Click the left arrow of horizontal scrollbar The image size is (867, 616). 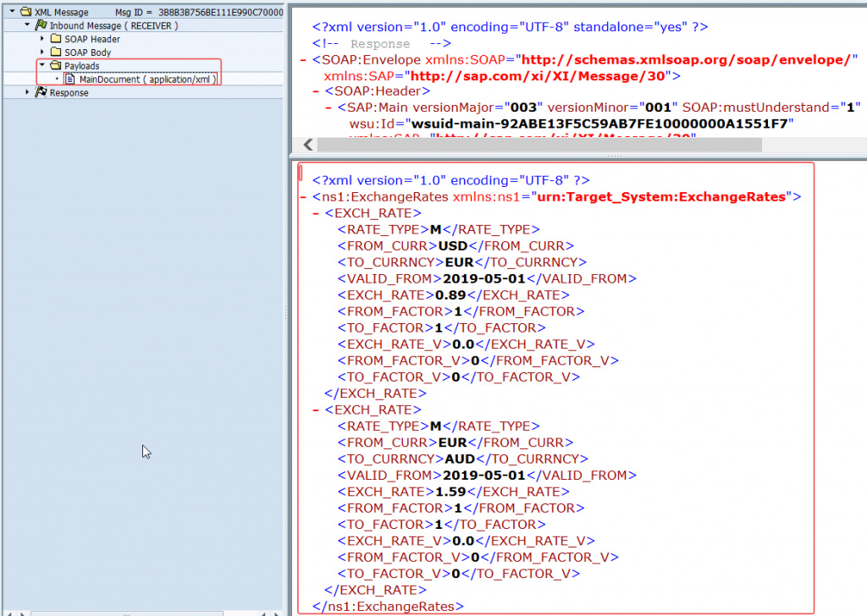(308, 145)
